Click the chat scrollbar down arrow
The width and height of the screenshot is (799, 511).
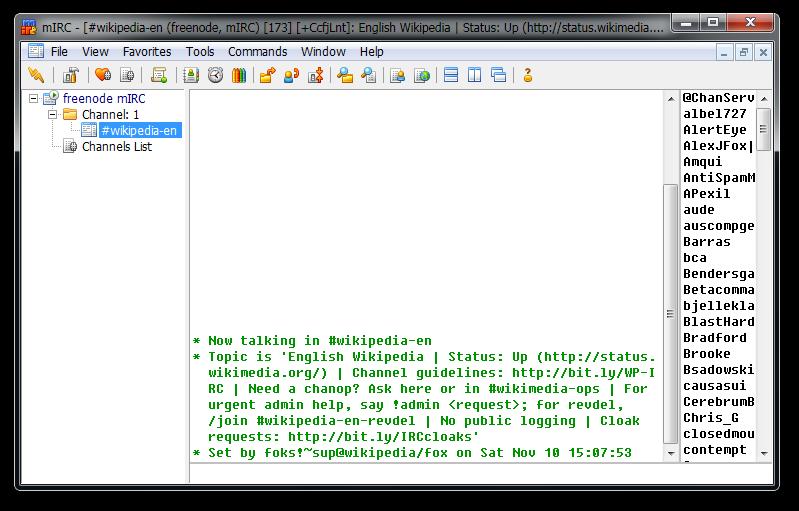[671, 453]
